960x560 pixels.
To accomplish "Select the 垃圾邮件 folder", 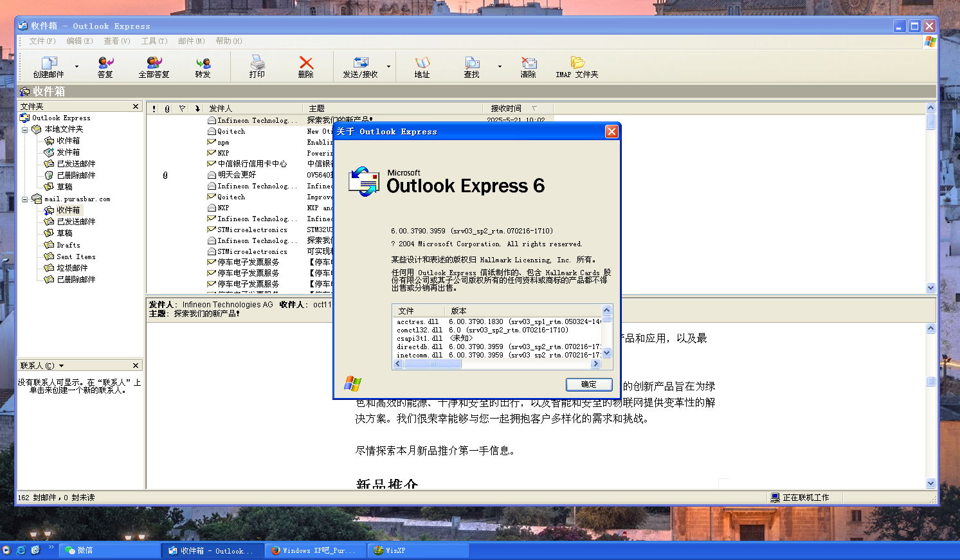I will [72, 268].
